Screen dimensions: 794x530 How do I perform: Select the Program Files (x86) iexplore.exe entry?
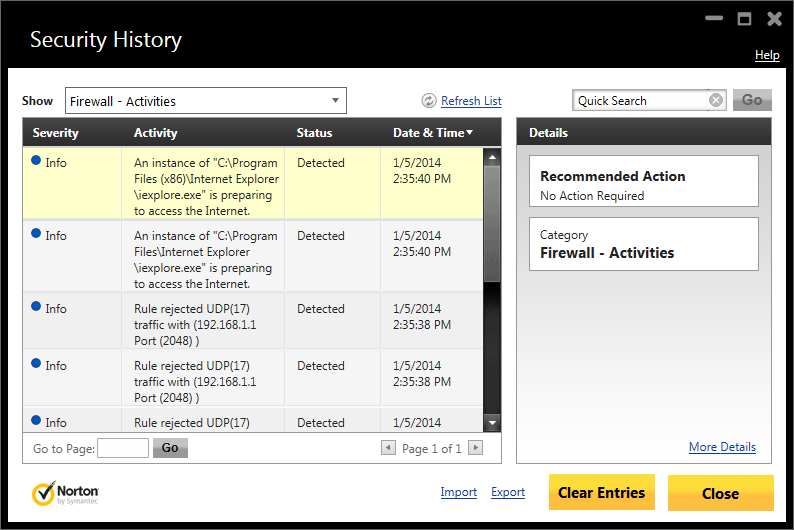(253, 183)
